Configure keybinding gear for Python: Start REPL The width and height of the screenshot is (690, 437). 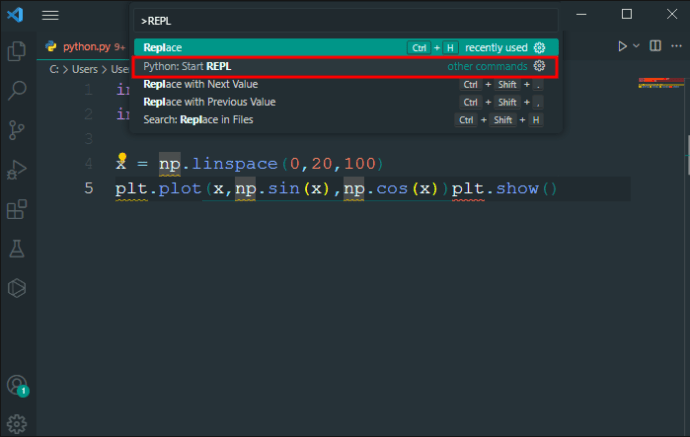[540, 66]
